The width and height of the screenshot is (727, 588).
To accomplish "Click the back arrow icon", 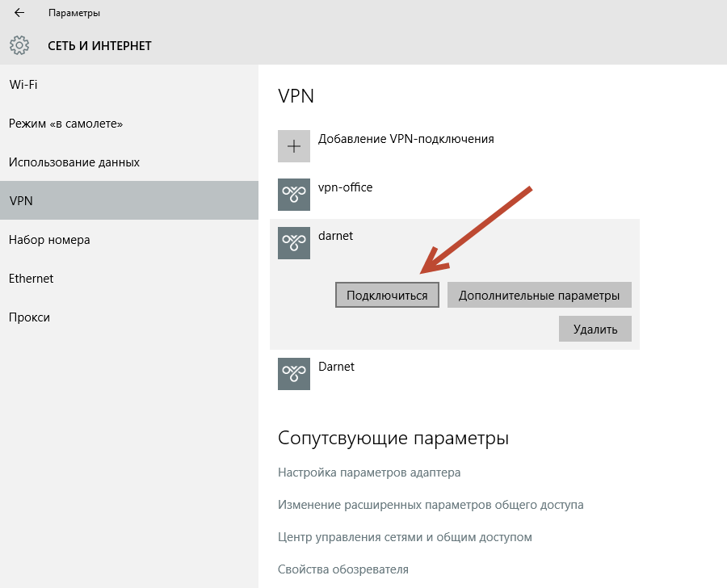I will [19, 13].
